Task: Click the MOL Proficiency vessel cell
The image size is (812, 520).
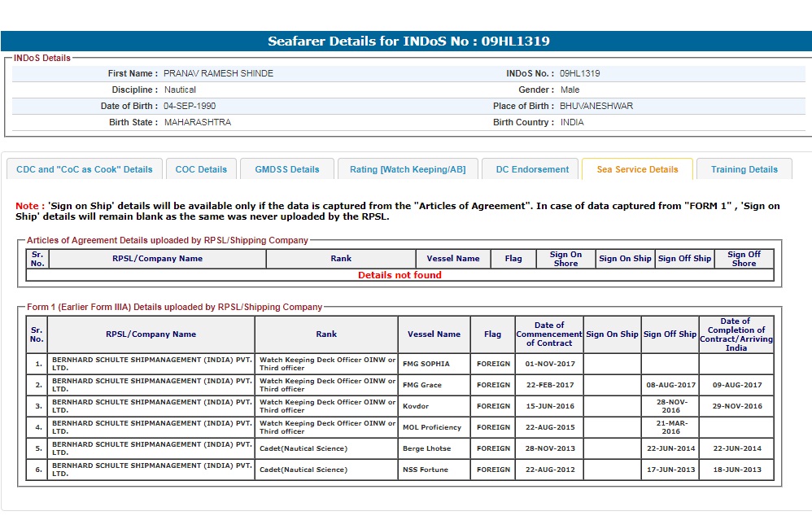Action: tap(431, 427)
